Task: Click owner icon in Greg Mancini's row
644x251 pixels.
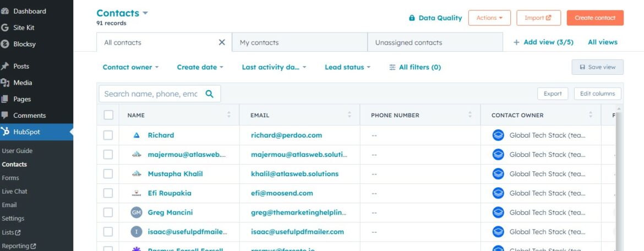Action: tap(498, 212)
